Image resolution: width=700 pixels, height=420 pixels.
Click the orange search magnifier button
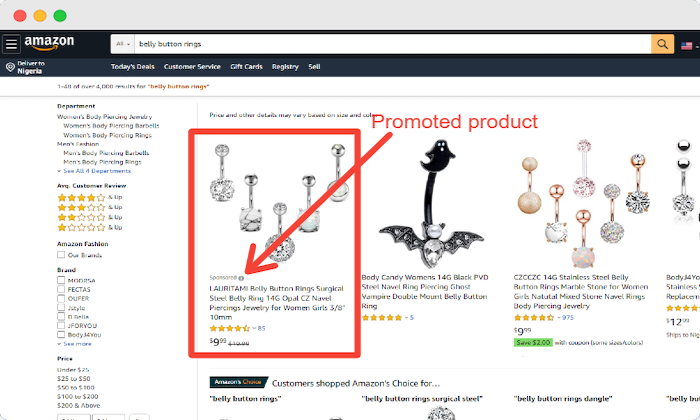pyautogui.click(x=662, y=44)
